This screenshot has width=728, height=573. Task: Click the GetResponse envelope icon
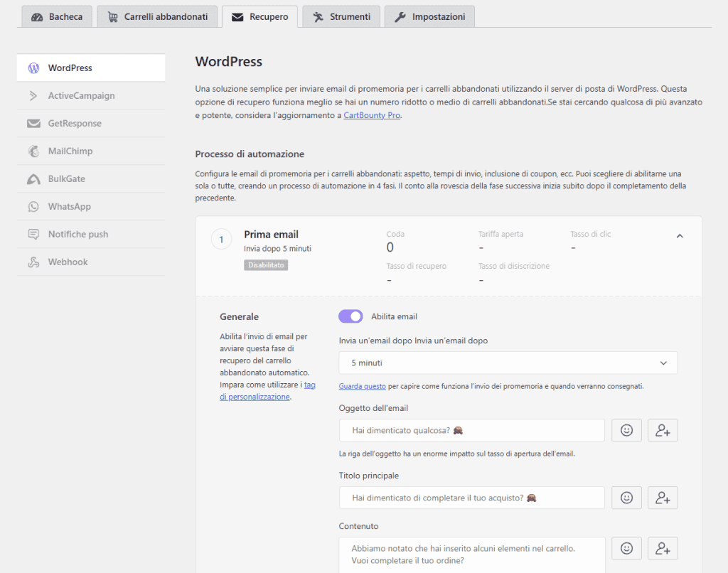coord(33,124)
